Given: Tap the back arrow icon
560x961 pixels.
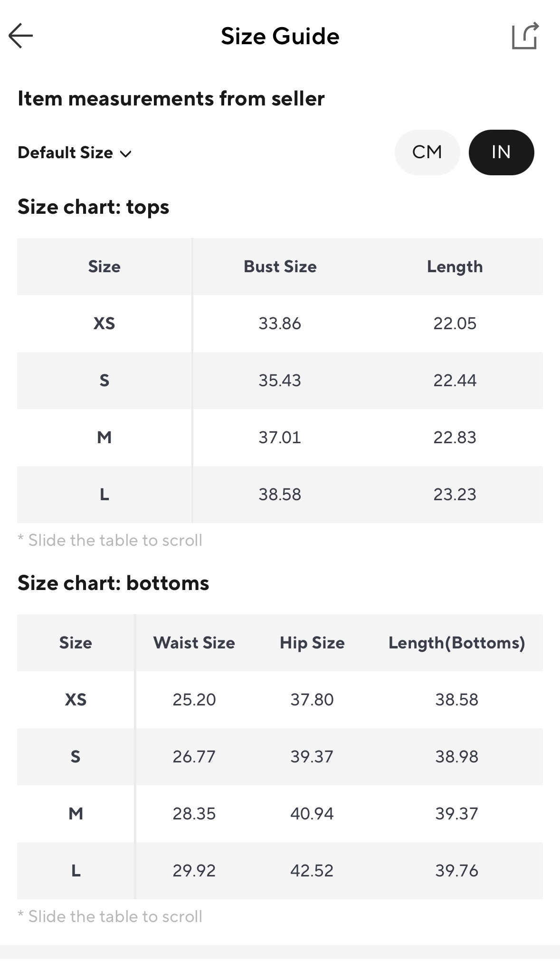Looking at the screenshot, I should [x=21, y=36].
